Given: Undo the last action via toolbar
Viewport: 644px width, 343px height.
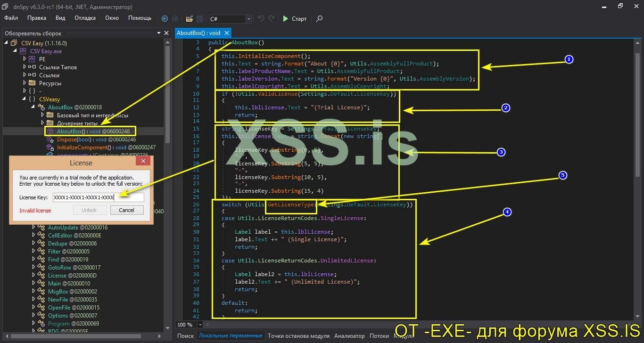Looking at the screenshot, I should [x=261, y=19].
